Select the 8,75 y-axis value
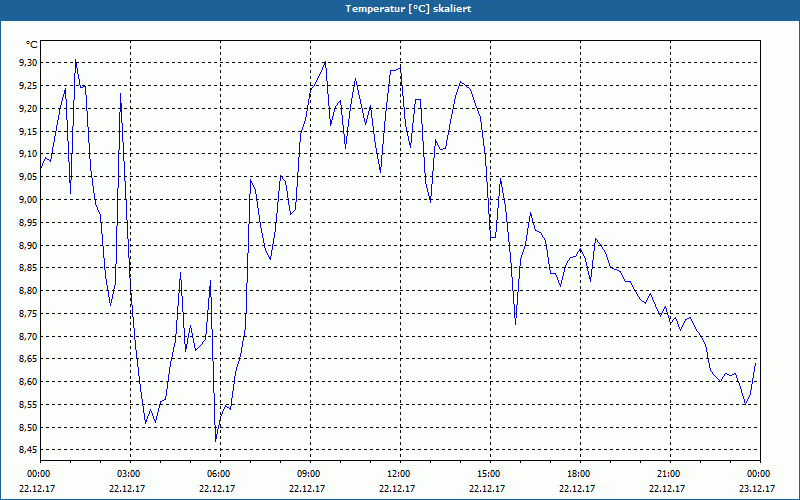 28,314
